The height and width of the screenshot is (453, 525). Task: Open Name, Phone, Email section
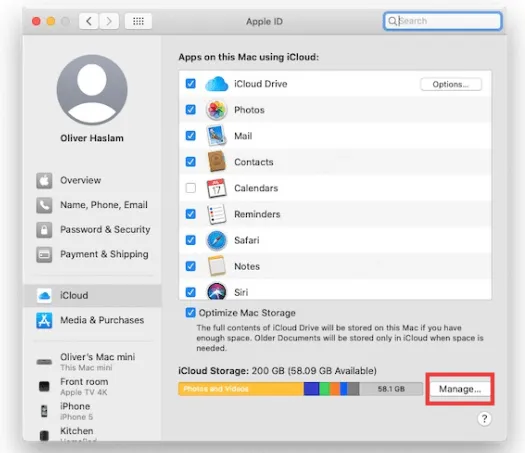pos(92,205)
